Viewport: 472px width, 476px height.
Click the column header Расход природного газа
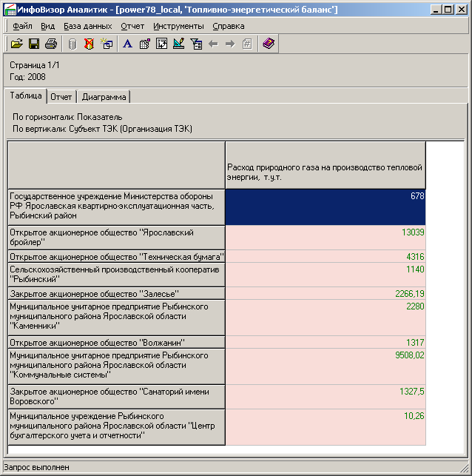pos(326,165)
